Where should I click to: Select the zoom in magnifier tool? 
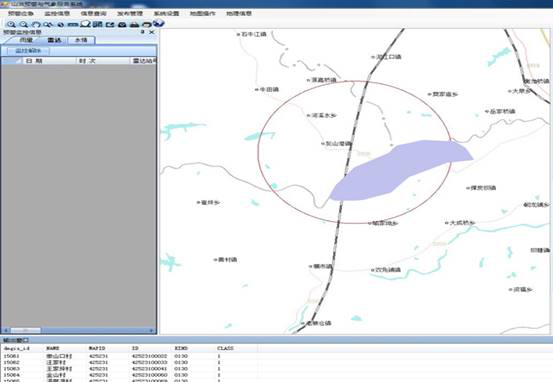pos(11,24)
